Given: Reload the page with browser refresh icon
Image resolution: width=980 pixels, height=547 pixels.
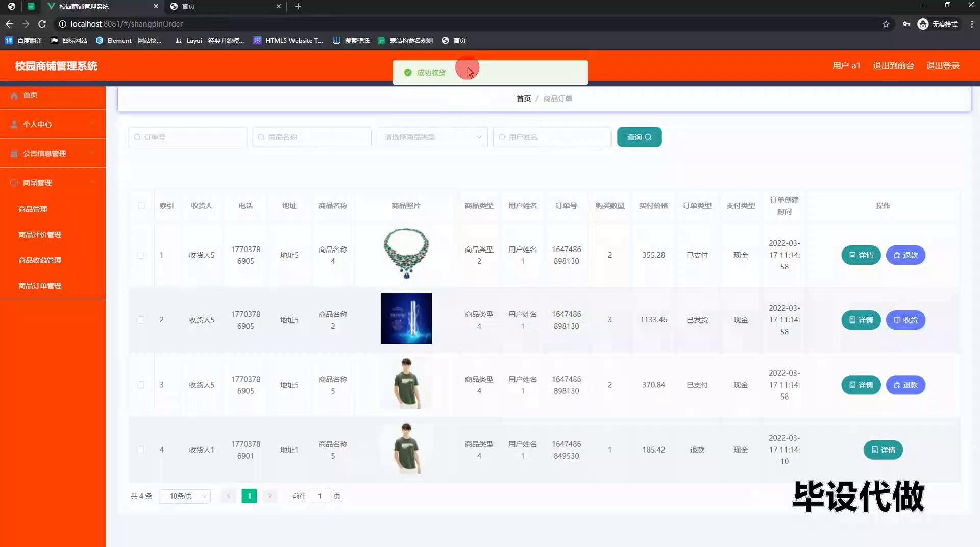Looking at the screenshot, I should point(42,24).
